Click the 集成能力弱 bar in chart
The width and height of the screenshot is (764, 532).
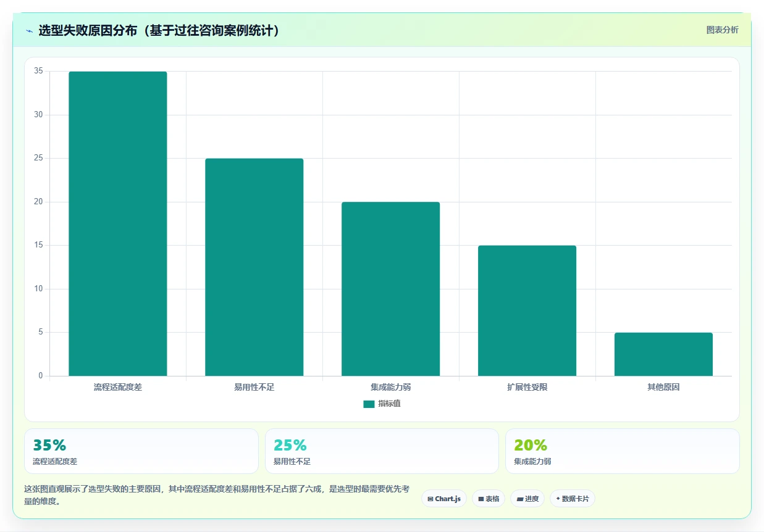pyautogui.click(x=391, y=289)
